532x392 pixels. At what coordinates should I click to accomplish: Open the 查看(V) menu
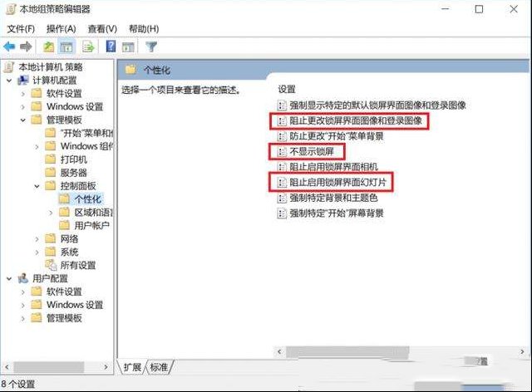[x=102, y=29]
